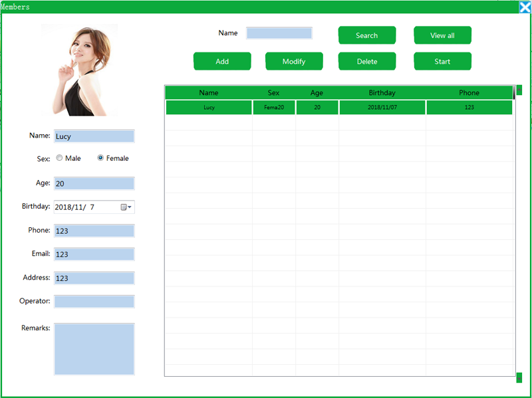This screenshot has height=398, width=532.
Task: Click the Operator input field
Action: tap(94, 302)
